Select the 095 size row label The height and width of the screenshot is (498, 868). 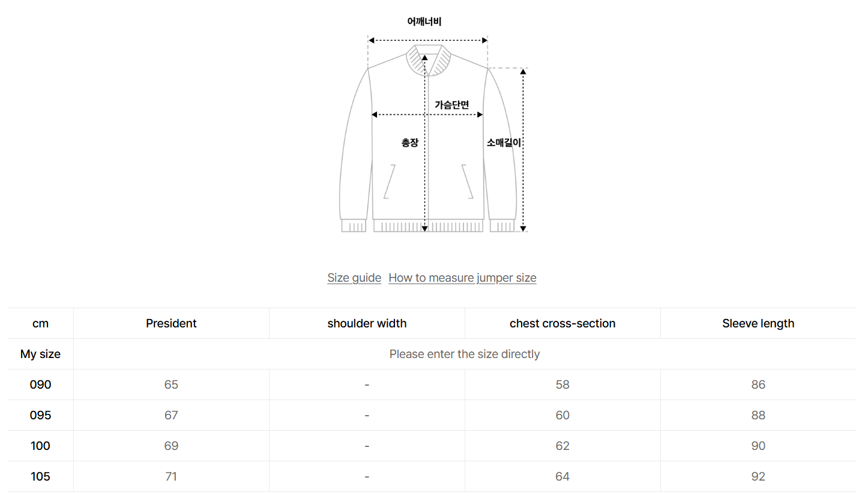[x=41, y=415]
